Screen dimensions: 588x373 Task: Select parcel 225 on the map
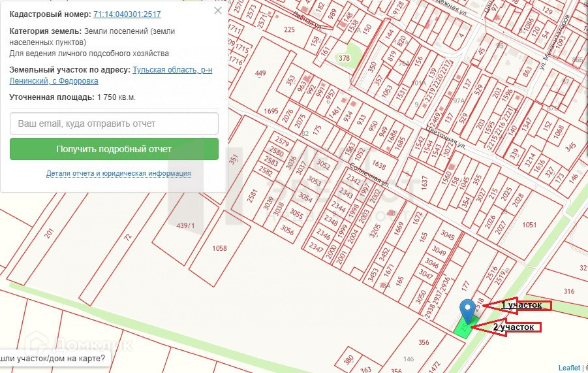(x=289, y=29)
